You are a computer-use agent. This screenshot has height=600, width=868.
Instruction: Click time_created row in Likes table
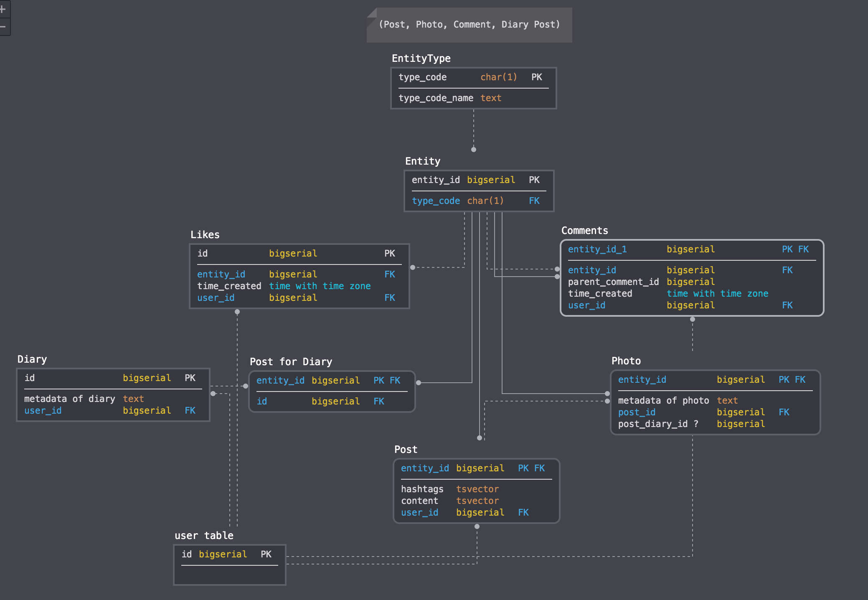click(x=299, y=286)
